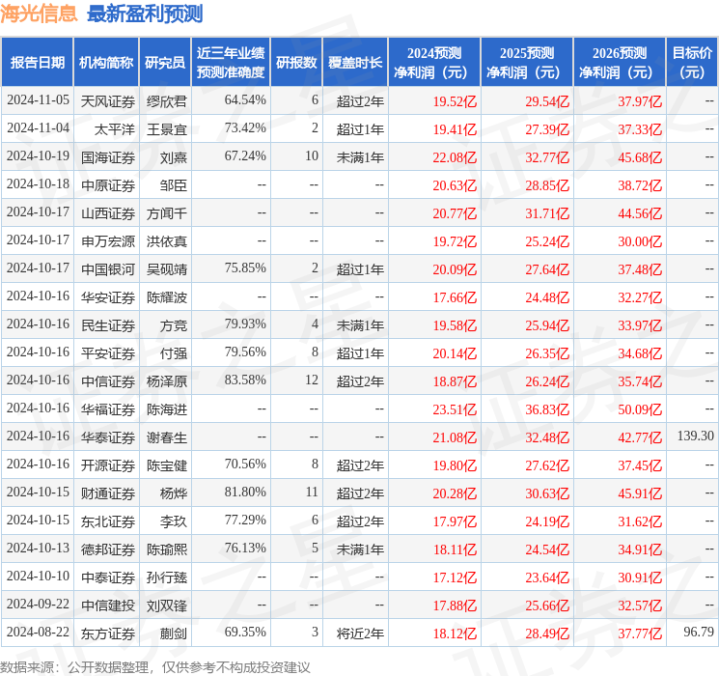This screenshot has width=719, height=676.
Task: Click the date 2024-11-05
Action: pos(38,100)
